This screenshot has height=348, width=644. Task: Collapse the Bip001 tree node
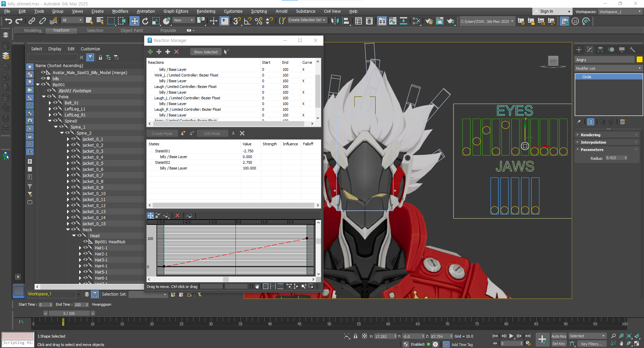(38, 85)
